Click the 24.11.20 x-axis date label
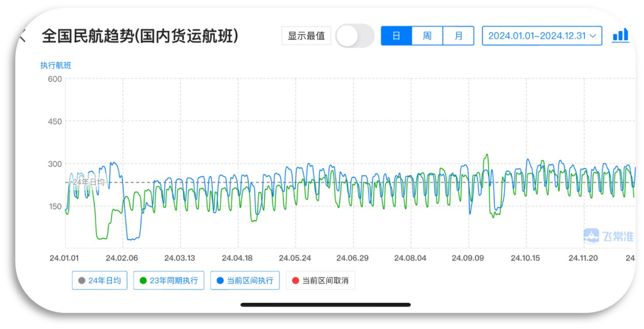Image resolution: width=644 pixels, height=329 pixels. pos(583,258)
